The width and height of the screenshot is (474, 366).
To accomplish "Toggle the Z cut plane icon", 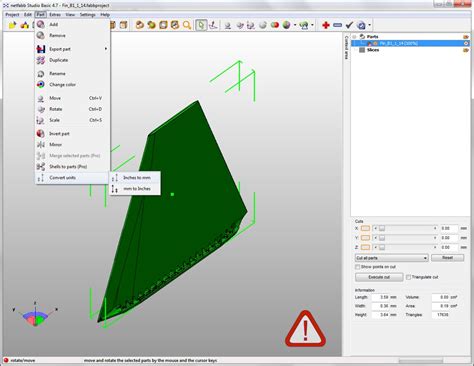I will 365,247.
